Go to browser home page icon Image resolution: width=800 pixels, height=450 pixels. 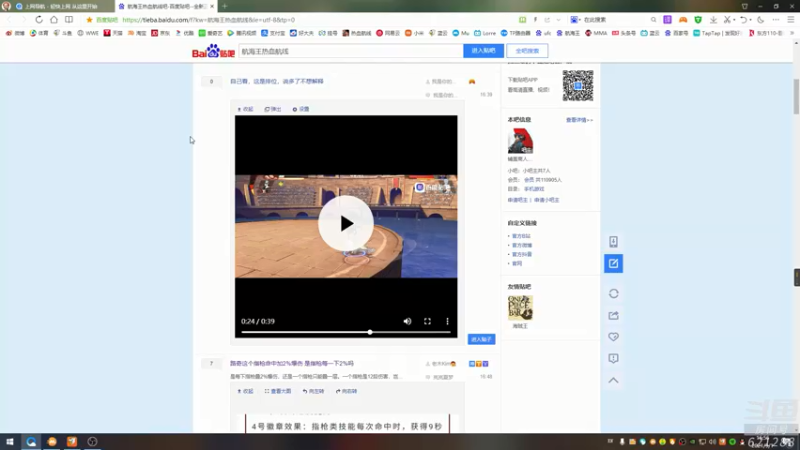[x=54, y=19]
